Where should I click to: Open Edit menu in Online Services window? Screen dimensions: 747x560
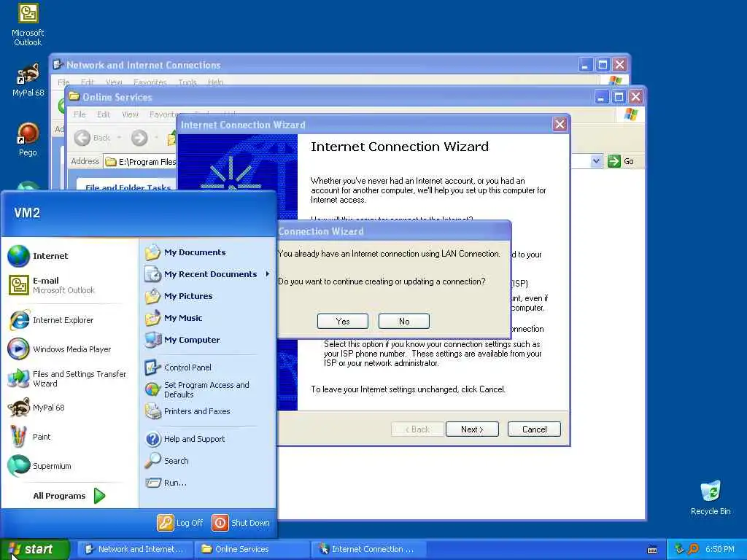tap(104, 114)
